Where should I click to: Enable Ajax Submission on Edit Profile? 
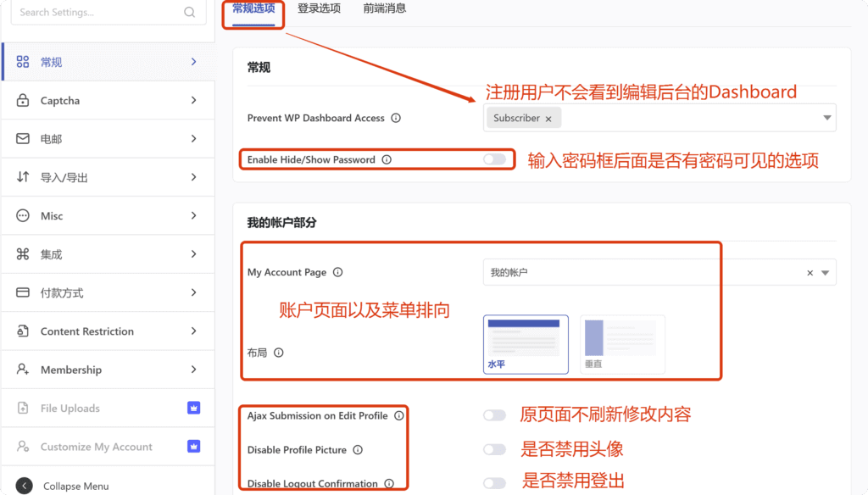(x=494, y=415)
